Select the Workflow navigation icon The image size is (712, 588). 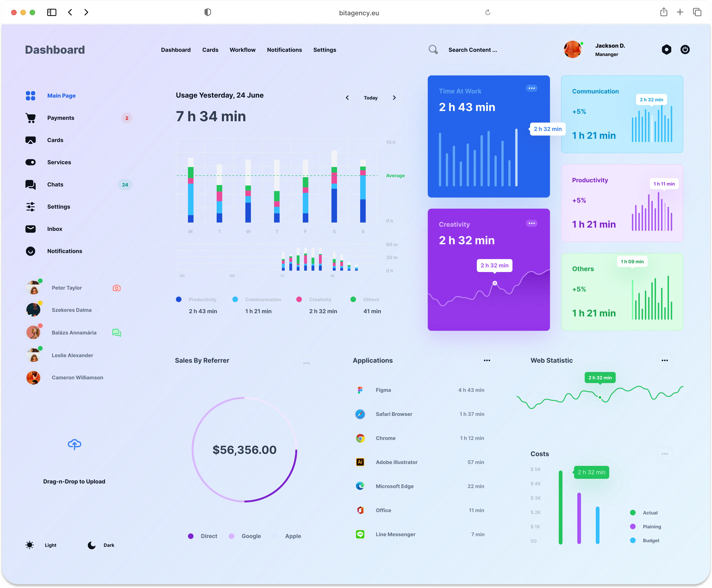tap(243, 50)
